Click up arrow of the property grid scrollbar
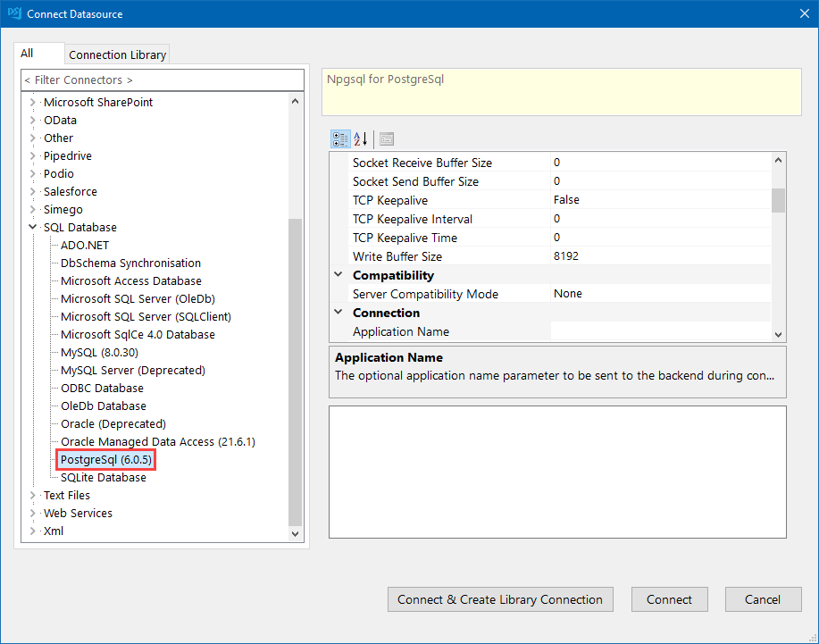This screenshot has width=819, height=644. tap(778, 161)
